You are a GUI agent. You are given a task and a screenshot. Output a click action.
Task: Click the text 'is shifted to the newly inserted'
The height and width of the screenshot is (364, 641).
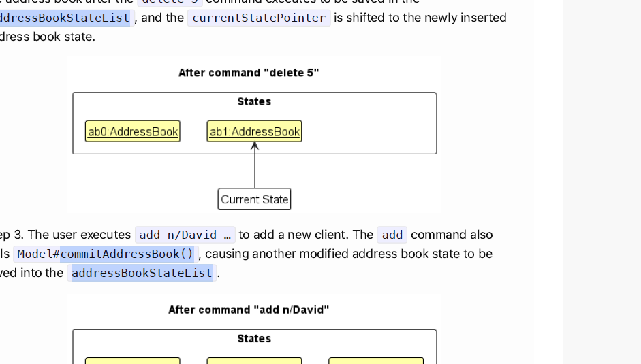pyautogui.click(x=420, y=18)
